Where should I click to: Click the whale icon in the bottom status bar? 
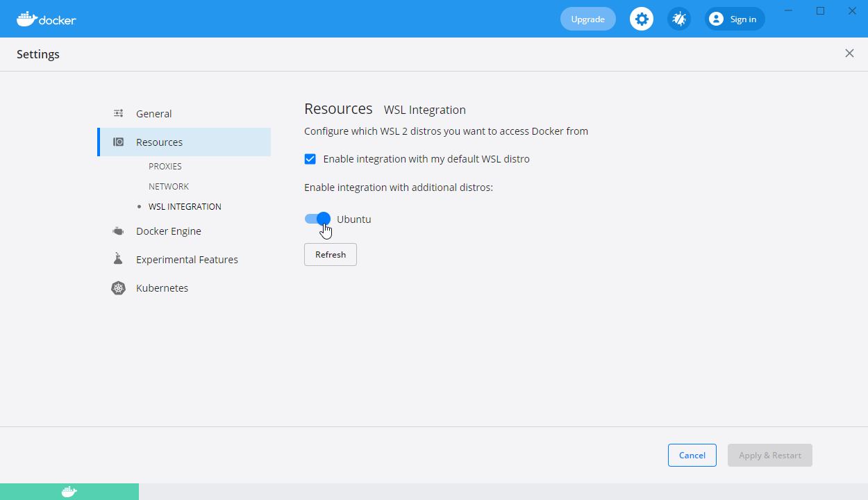(x=68, y=490)
